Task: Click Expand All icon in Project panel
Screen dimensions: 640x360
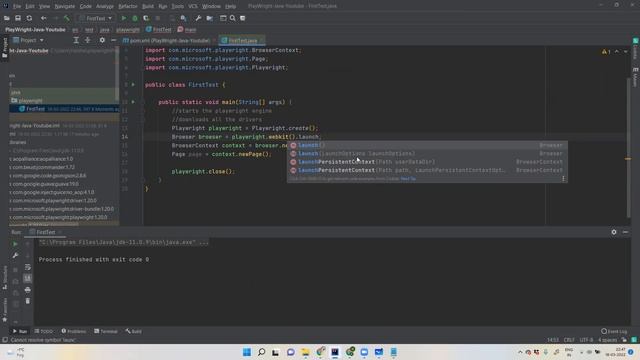Action: tap(76, 40)
